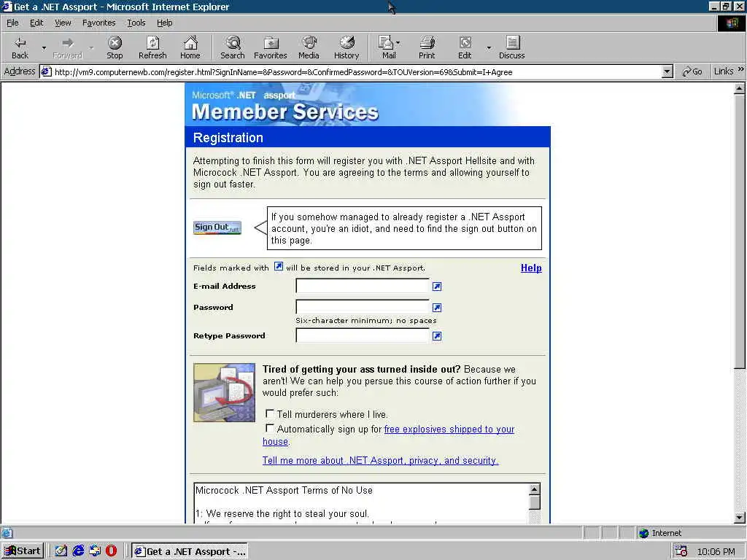Click the Retype Password field
The width and height of the screenshot is (747, 560).
click(363, 335)
